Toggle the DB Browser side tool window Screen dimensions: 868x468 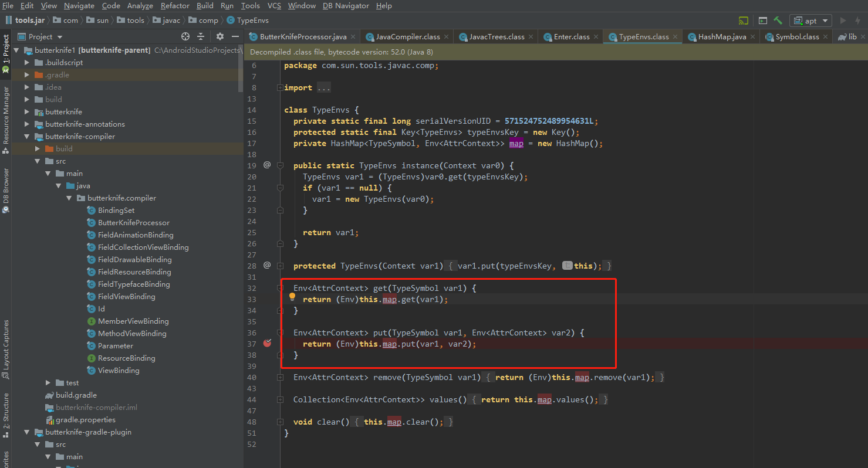(6, 190)
